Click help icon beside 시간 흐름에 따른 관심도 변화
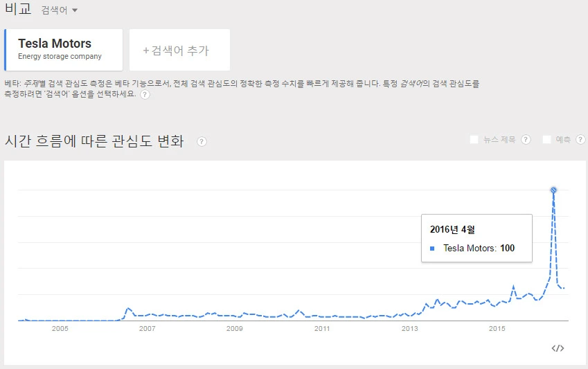Viewport: 588px width, 369px height. pyautogui.click(x=202, y=141)
